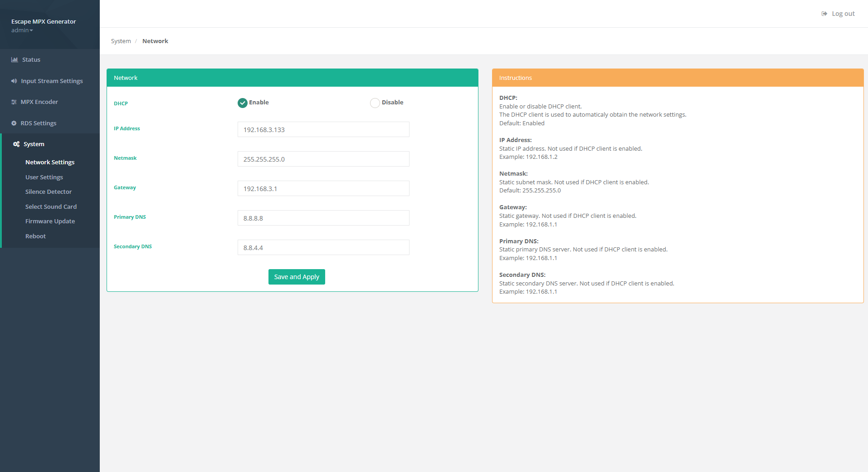Image resolution: width=868 pixels, height=472 pixels.
Task: Collapse the System sidebar section
Action: pos(34,144)
